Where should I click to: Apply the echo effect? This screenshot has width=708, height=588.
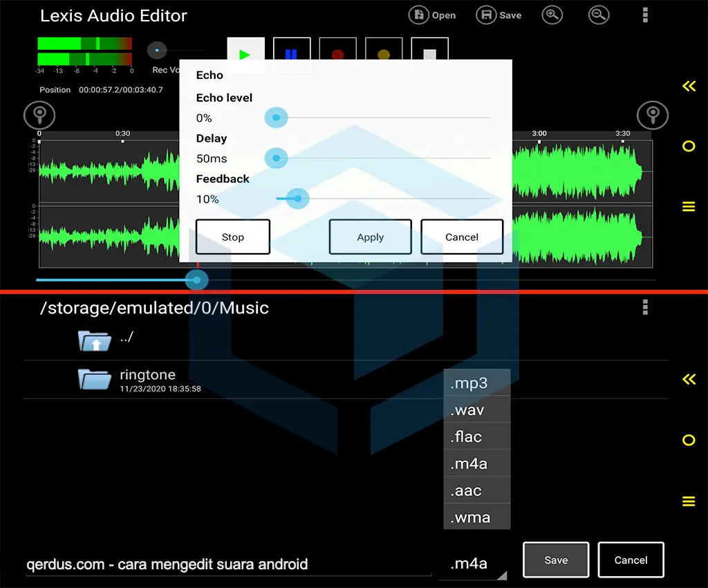tap(371, 237)
